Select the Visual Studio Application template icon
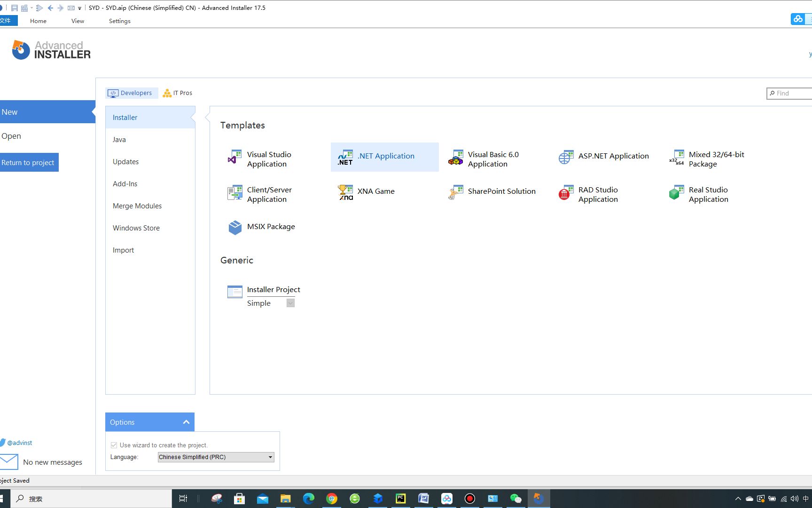Screen dimensions: 812x508 tap(234, 157)
